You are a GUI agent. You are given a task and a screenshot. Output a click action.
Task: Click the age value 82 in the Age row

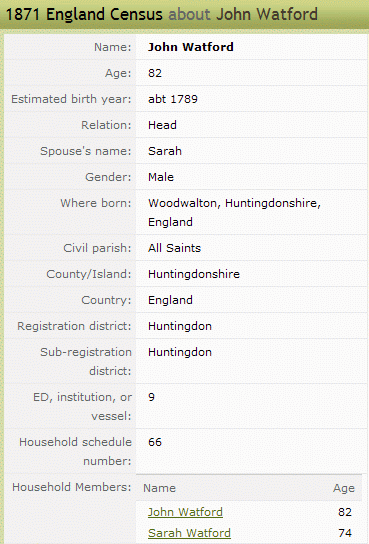pos(155,73)
